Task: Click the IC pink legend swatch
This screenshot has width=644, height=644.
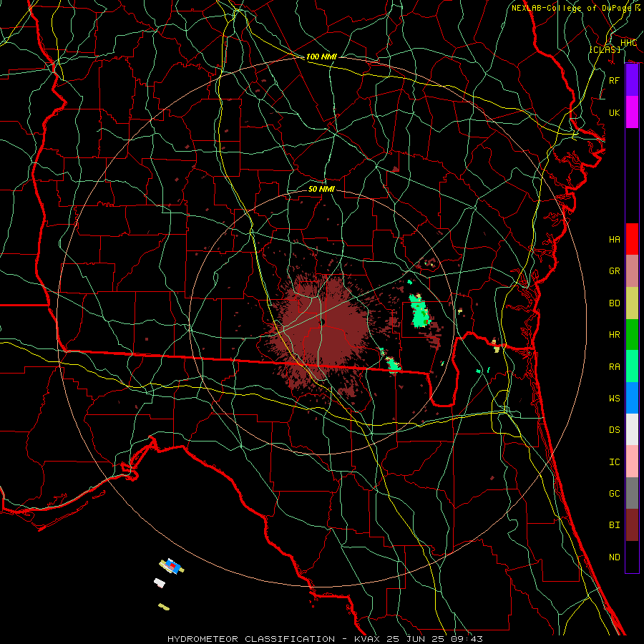Action: (x=632, y=462)
